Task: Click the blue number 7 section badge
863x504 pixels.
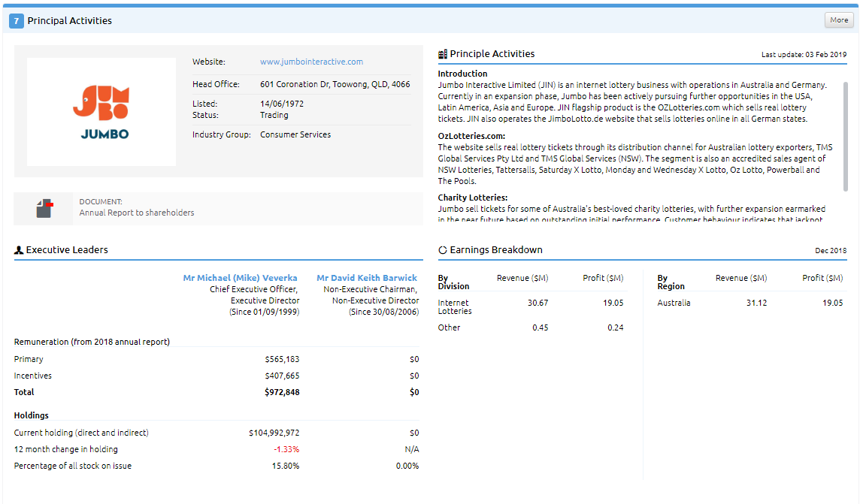Action: [17, 21]
